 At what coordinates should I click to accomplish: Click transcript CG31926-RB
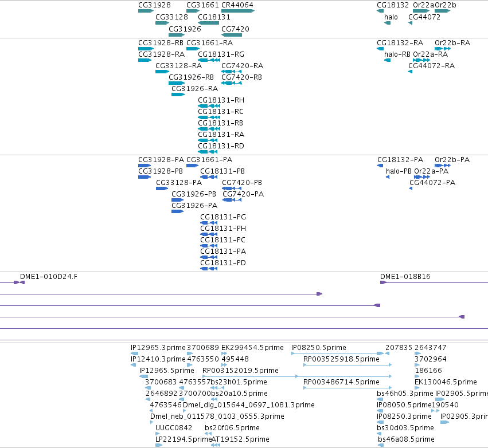coord(177,83)
